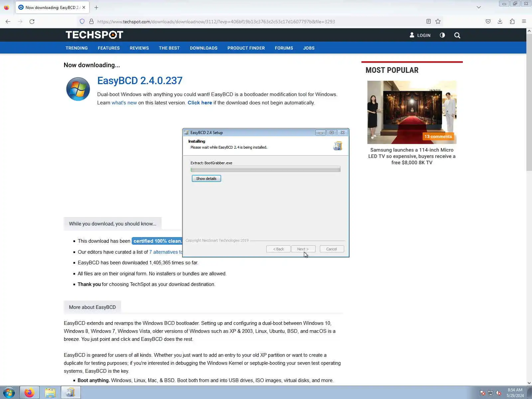Click the scrollbar down arrow

[529, 383]
